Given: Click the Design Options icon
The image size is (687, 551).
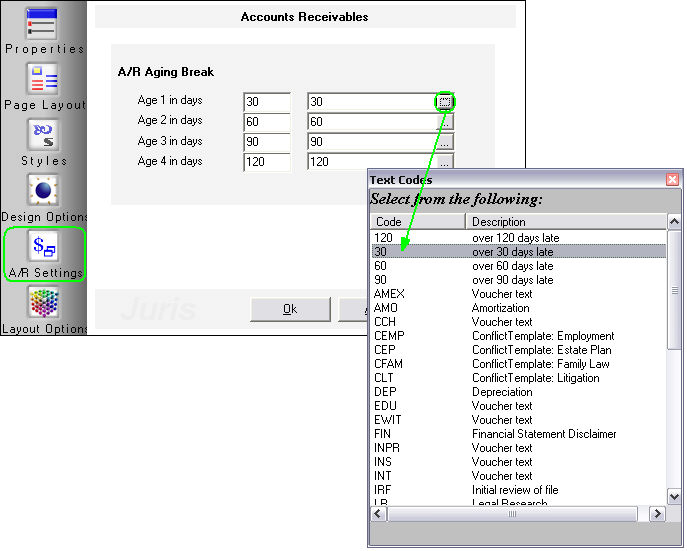Looking at the screenshot, I should coord(43,191).
